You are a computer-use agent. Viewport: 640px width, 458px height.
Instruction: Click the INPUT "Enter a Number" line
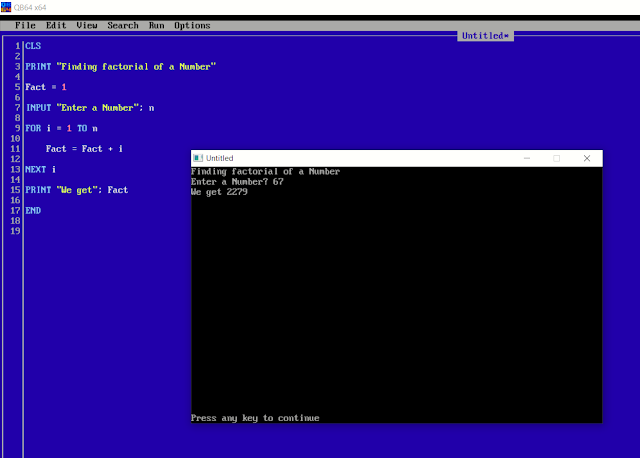(90, 108)
